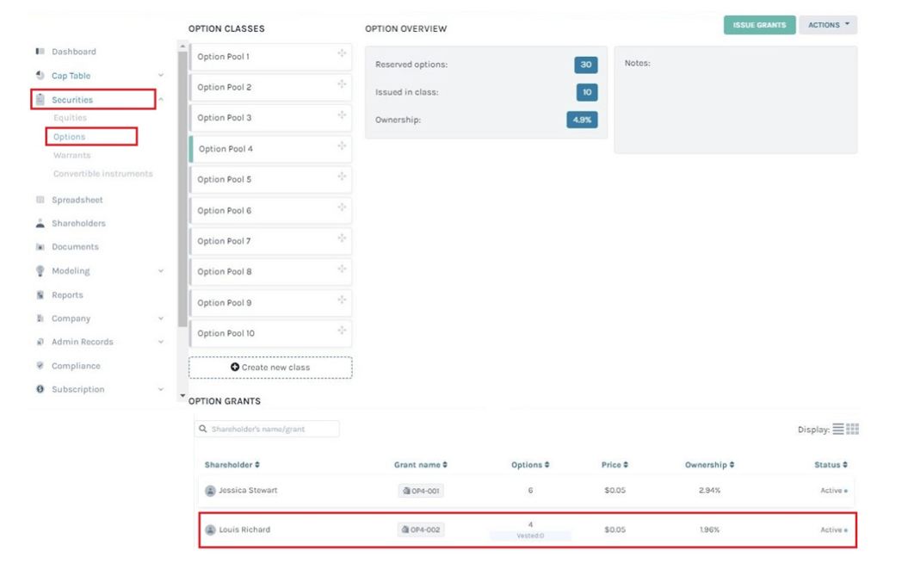Open Reports using its sidebar icon
Image resolution: width=902 pixels, height=588 pixels.
pos(38,294)
